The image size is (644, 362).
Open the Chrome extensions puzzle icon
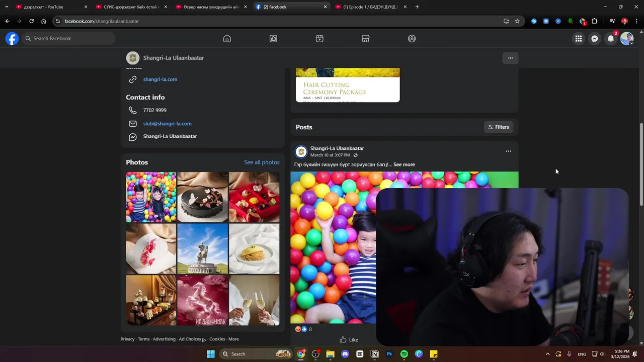595,21
